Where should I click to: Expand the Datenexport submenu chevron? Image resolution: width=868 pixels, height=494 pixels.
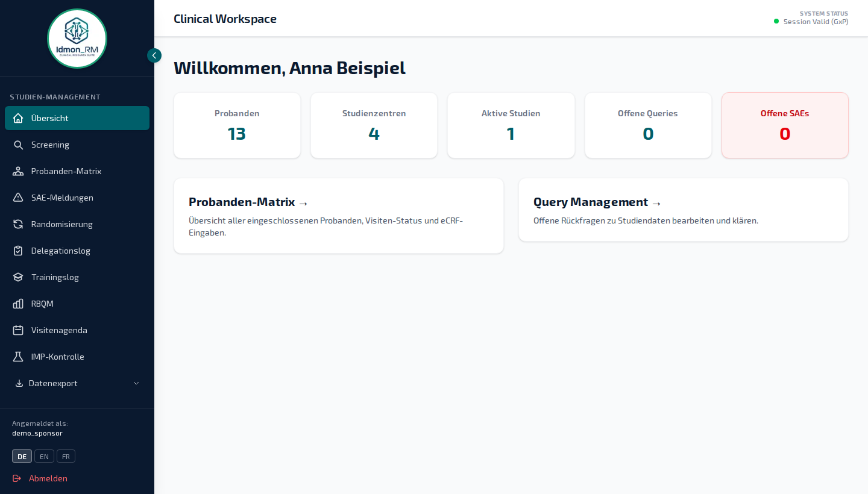(136, 383)
